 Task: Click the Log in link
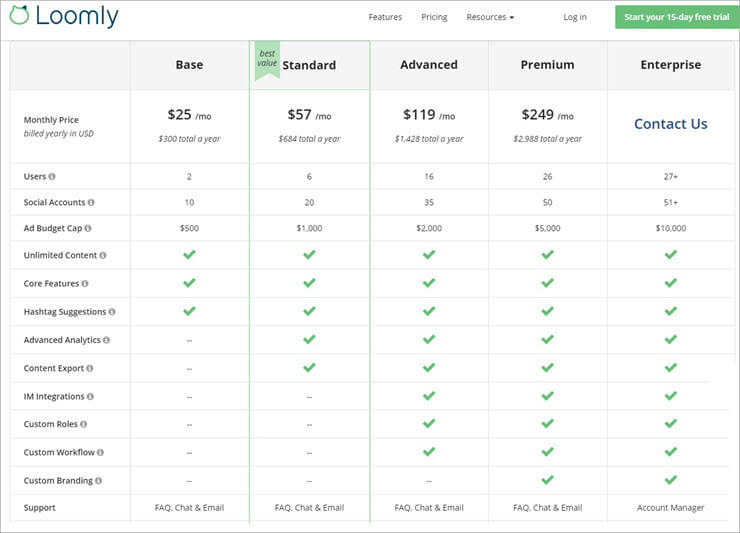click(x=575, y=17)
